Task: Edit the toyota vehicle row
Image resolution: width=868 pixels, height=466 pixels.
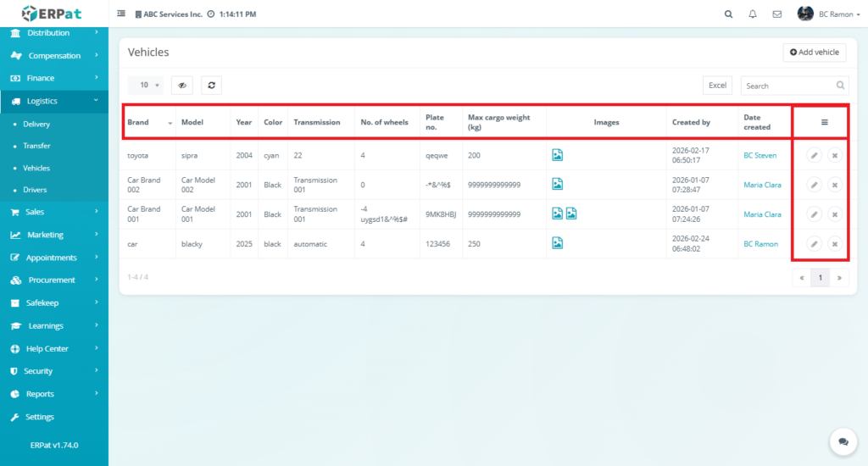Action: 813,155
